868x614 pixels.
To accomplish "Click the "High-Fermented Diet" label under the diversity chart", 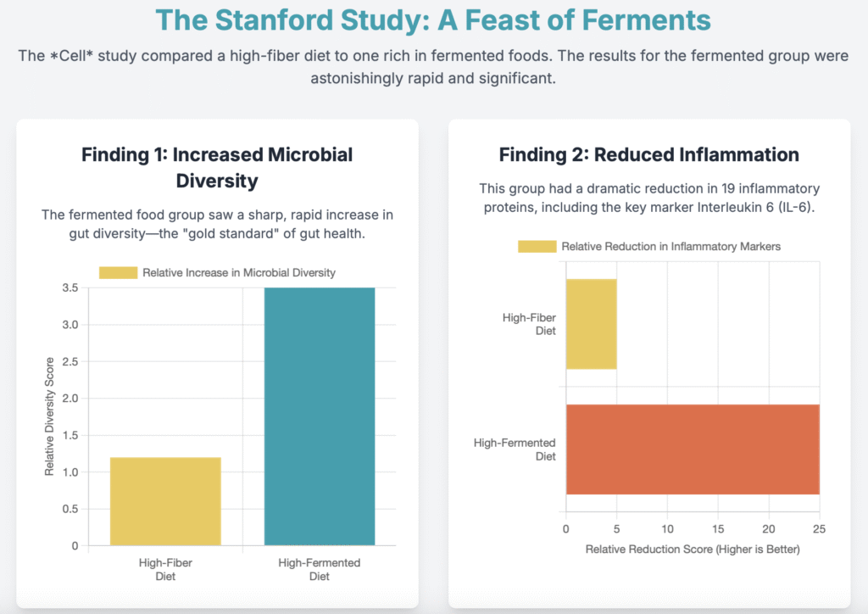I will click(x=320, y=569).
